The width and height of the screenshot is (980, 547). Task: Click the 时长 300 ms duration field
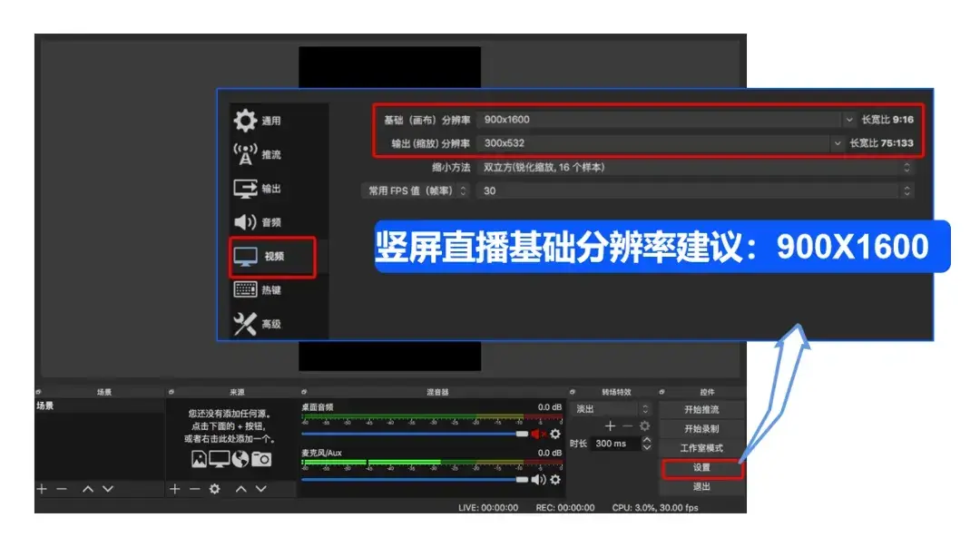tap(615, 444)
